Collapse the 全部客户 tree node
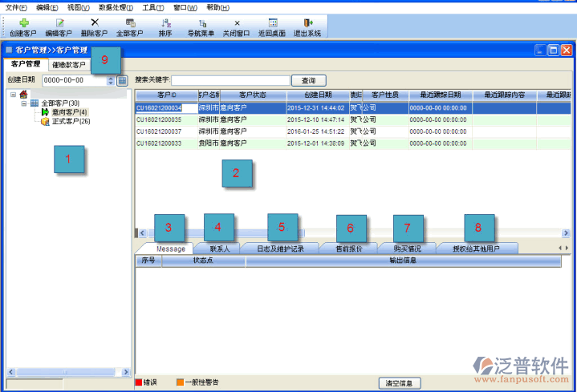The height and width of the screenshot is (392, 577). pos(23,103)
